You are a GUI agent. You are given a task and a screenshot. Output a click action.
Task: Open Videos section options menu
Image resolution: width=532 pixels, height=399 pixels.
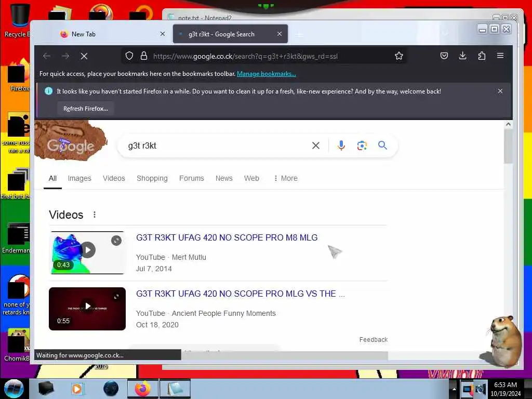coord(95,215)
